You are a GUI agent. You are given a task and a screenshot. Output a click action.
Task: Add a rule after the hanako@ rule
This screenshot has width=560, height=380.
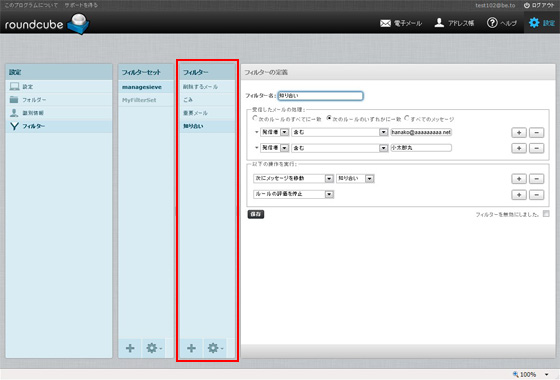(519, 132)
